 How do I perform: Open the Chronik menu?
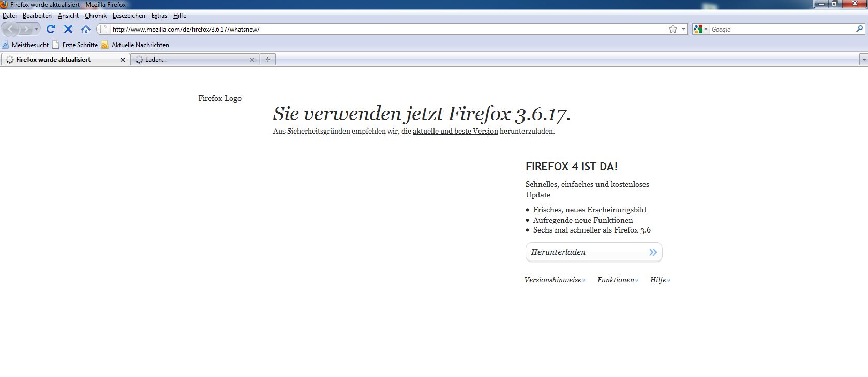click(x=96, y=16)
